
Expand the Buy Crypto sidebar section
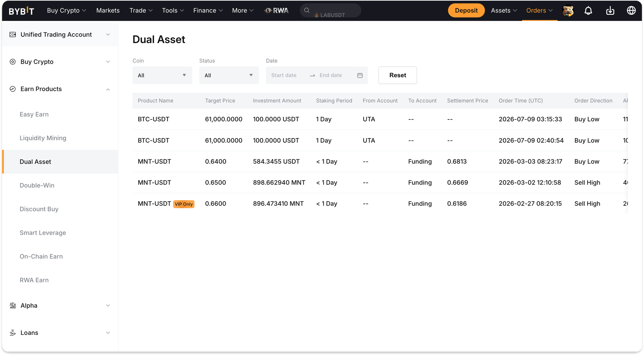coord(108,62)
